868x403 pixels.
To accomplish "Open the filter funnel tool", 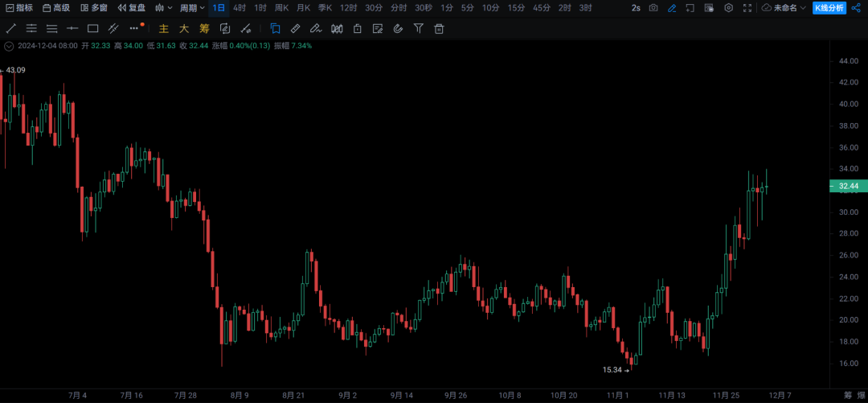I will click(x=418, y=28).
